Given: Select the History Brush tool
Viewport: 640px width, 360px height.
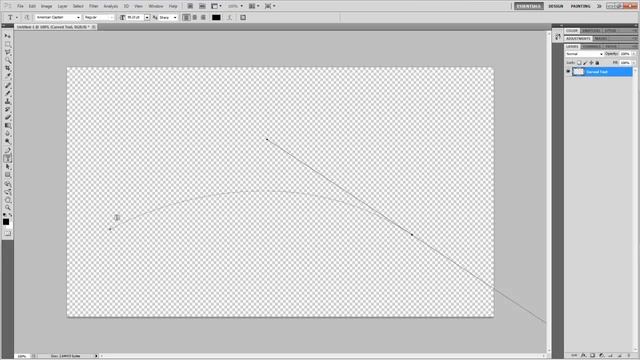Looking at the screenshot, I should [7, 110].
